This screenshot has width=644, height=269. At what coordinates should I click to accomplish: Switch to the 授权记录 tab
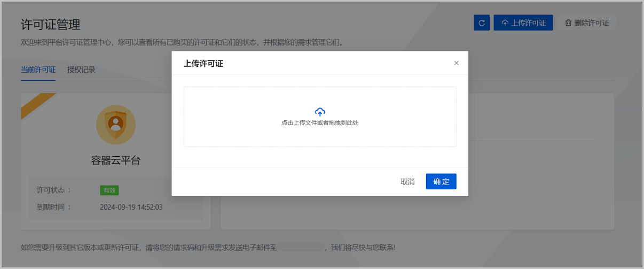point(81,70)
